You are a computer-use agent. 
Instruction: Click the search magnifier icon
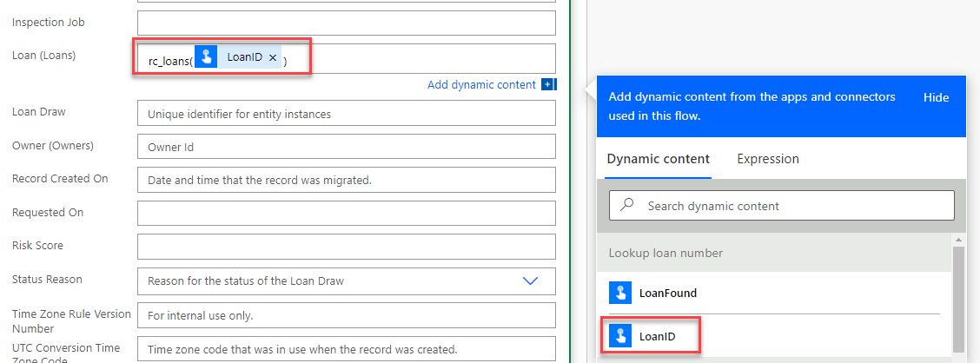(627, 206)
